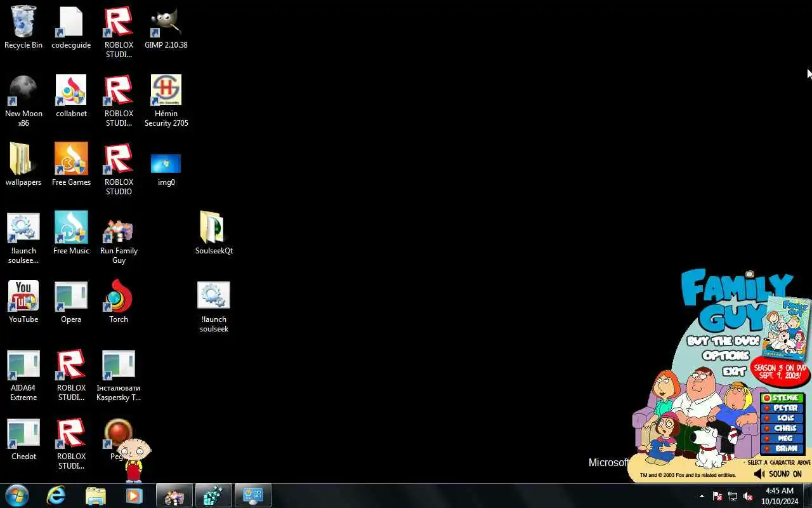Screen dimensions: 812x508
Task: Select the Peter character option
Action: [x=782, y=408]
